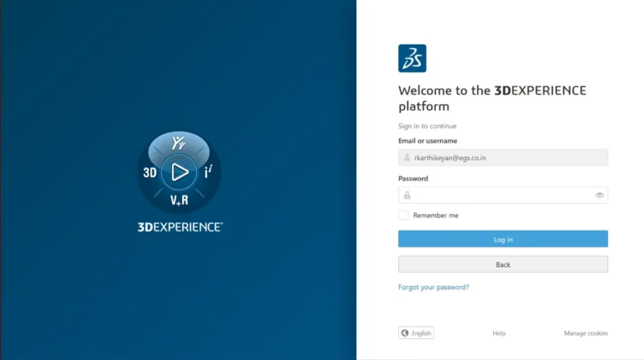
Task: Select the social people quadrant of compass
Action: [179, 143]
